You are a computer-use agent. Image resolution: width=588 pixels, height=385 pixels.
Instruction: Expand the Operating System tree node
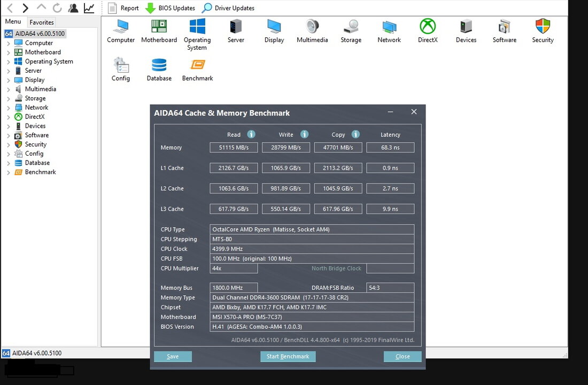(8, 61)
